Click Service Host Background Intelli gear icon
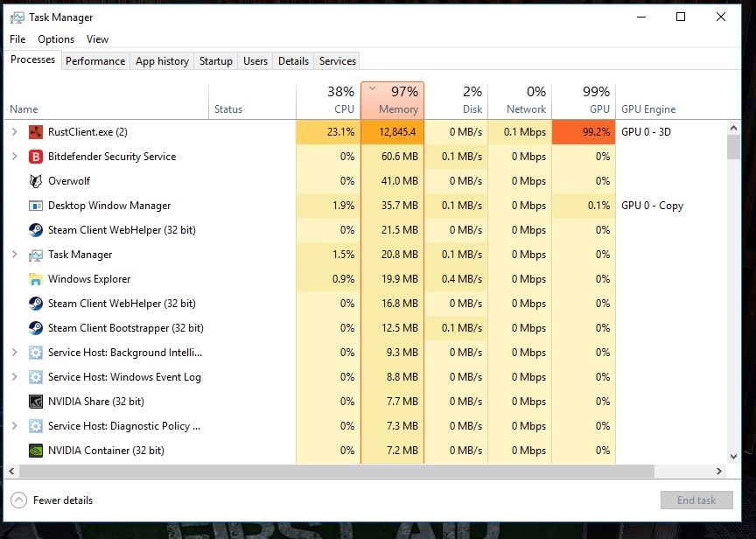 pos(36,353)
